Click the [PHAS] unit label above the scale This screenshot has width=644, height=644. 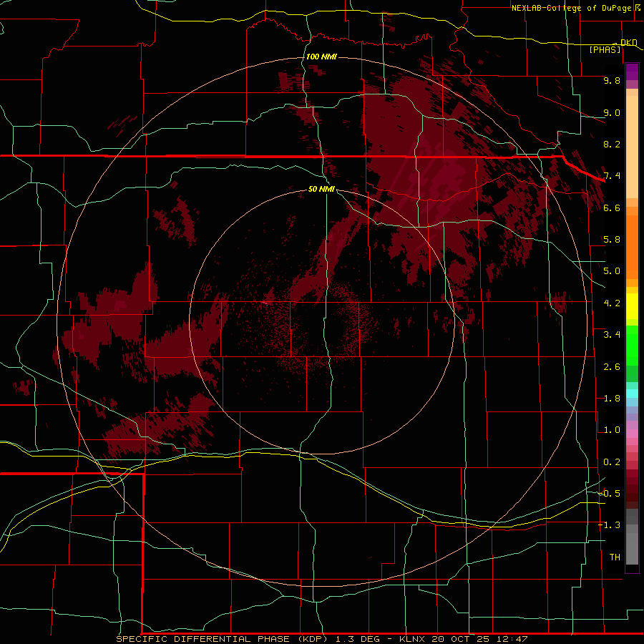tap(605, 49)
